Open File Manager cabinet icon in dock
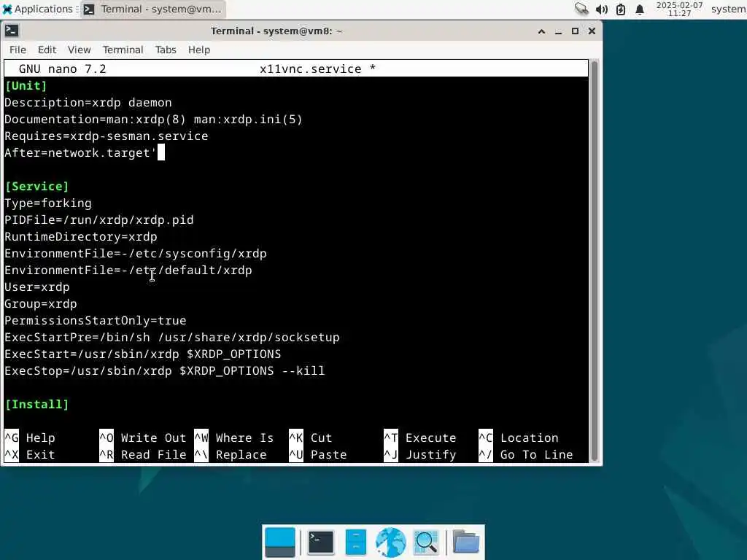Screen dimensions: 747x560 point(355,542)
